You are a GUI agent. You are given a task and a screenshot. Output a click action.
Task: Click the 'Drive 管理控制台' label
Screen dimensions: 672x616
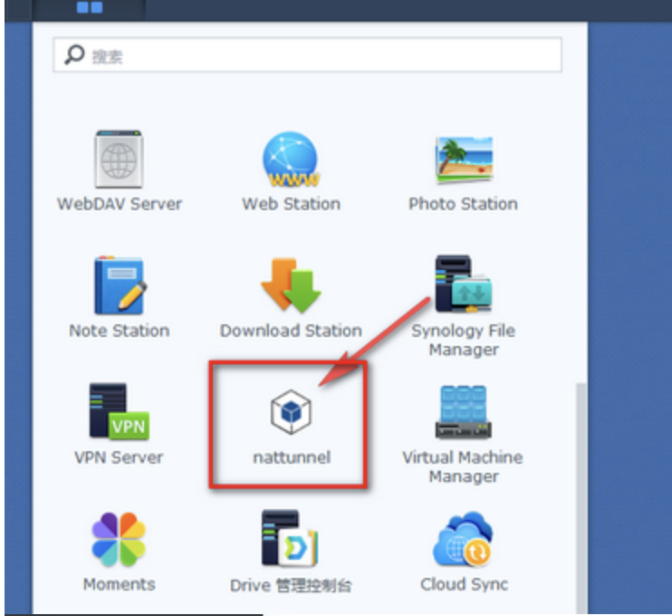tap(291, 585)
